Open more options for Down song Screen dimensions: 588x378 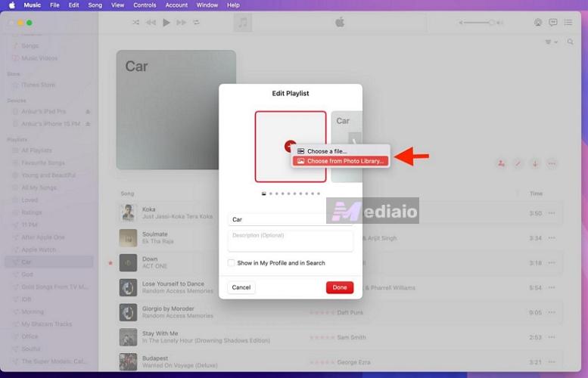[552, 262]
